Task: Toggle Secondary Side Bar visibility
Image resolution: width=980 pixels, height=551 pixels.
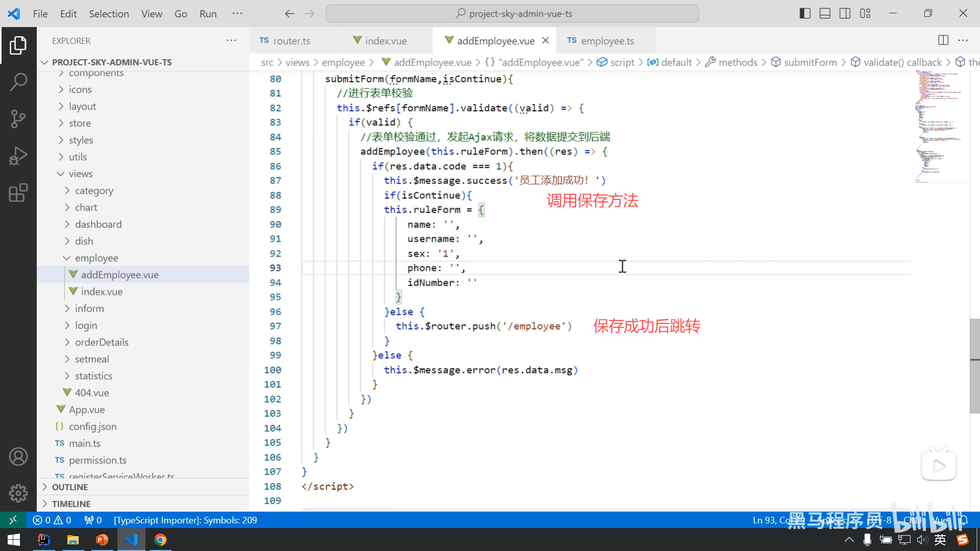Action: (845, 14)
